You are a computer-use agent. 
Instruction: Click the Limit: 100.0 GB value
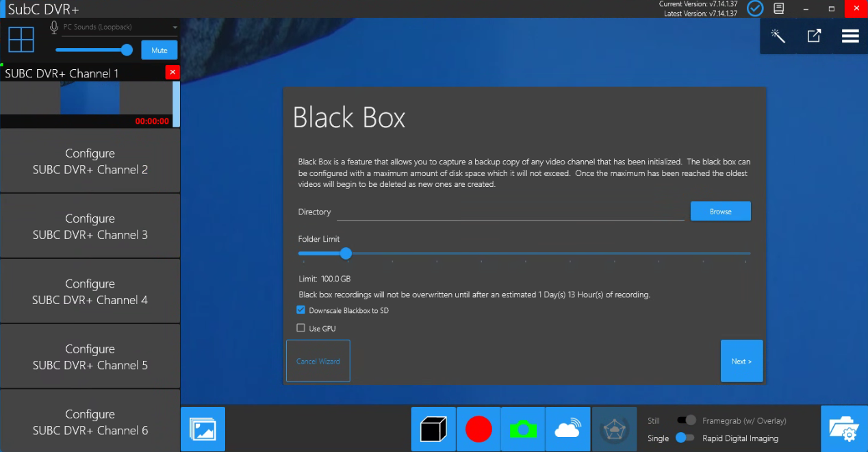click(324, 279)
